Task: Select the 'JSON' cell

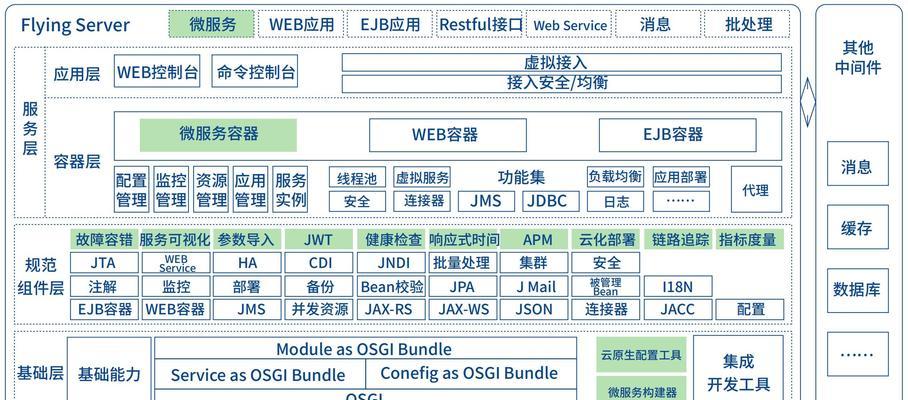Action: coord(534,310)
